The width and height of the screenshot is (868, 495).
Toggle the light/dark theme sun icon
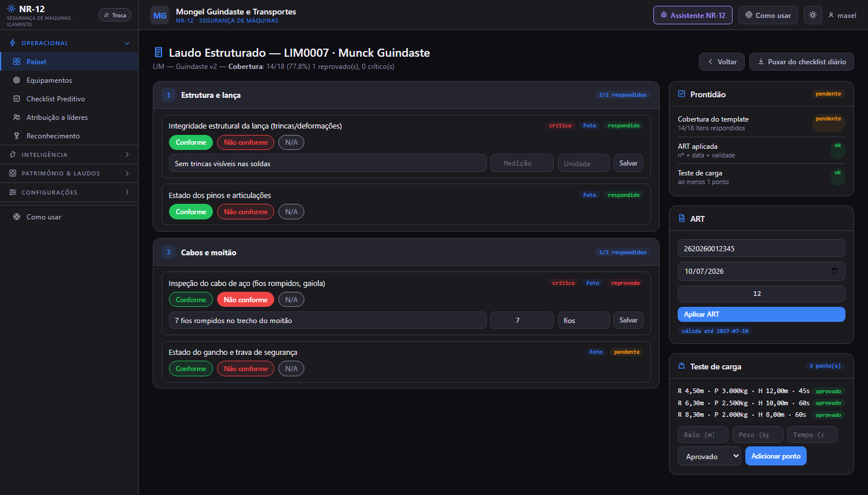pos(812,15)
